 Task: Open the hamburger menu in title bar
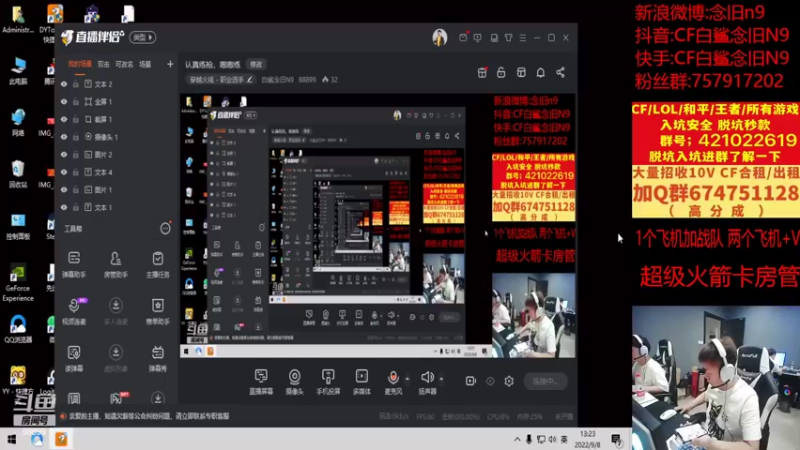coord(523,38)
